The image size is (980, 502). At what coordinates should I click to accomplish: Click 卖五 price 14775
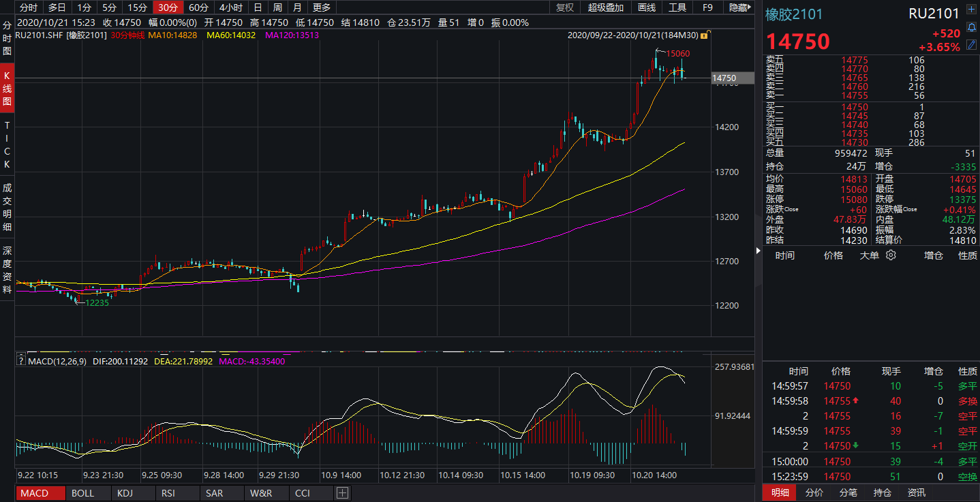(x=855, y=61)
